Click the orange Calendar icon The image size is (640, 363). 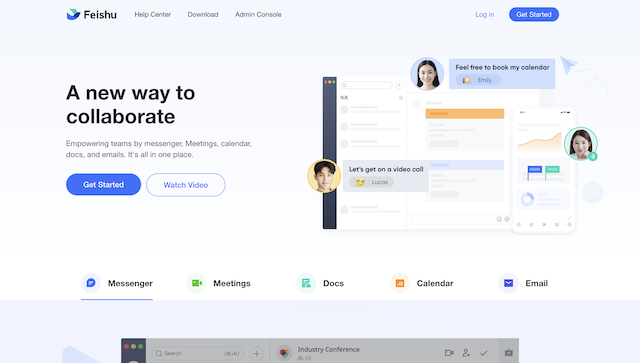pyautogui.click(x=400, y=283)
